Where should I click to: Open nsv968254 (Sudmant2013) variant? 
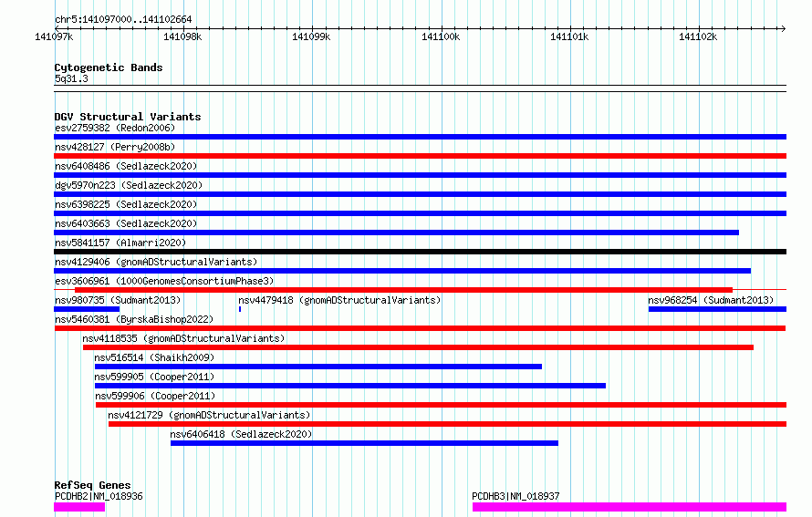(711, 300)
